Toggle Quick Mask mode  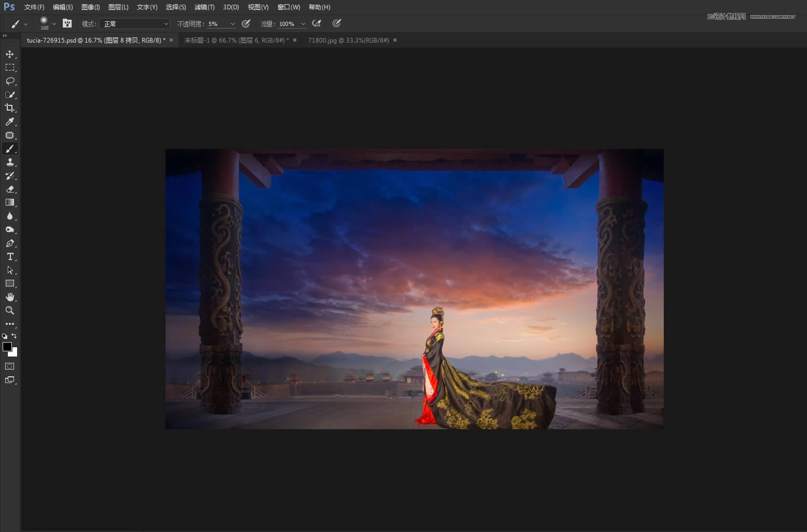[10, 366]
